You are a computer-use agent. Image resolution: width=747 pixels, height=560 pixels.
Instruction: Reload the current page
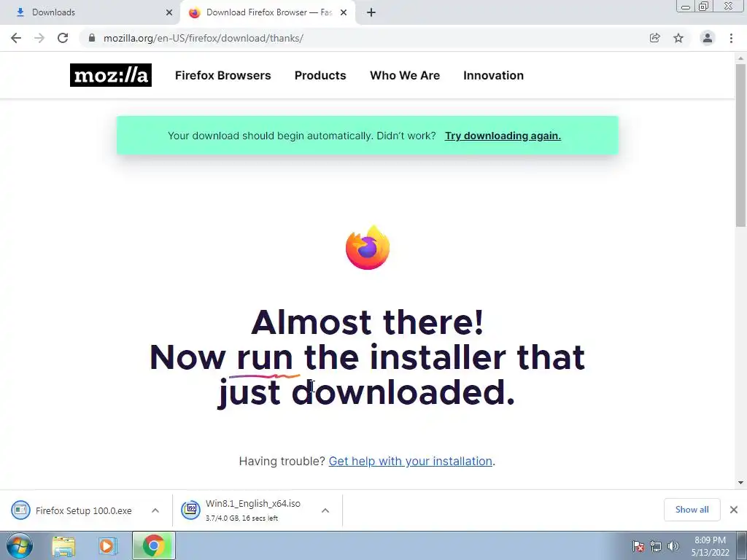coord(63,38)
